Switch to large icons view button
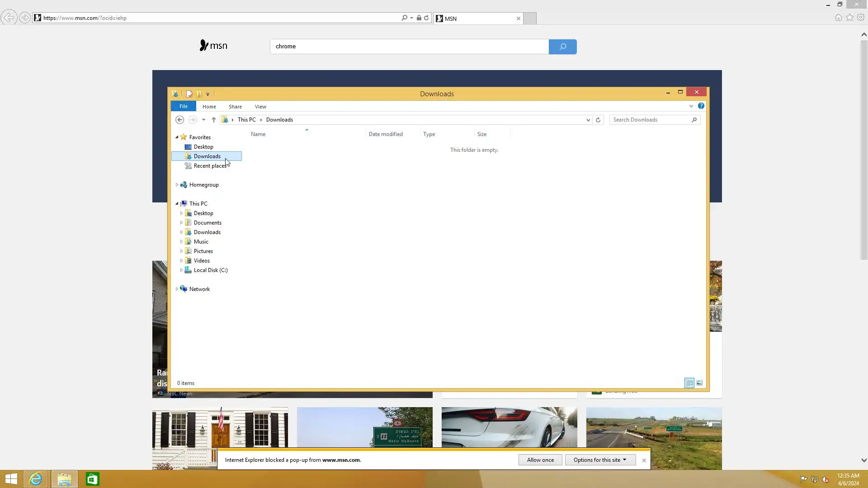 click(699, 383)
